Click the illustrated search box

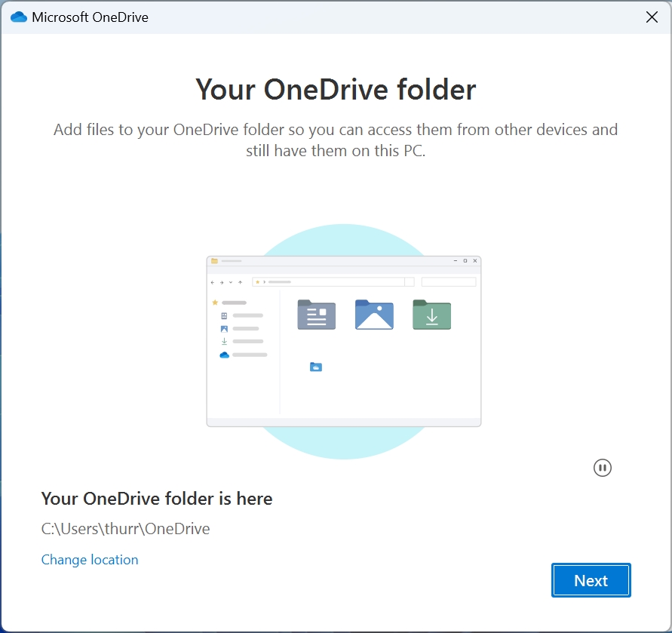[x=449, y=282]
